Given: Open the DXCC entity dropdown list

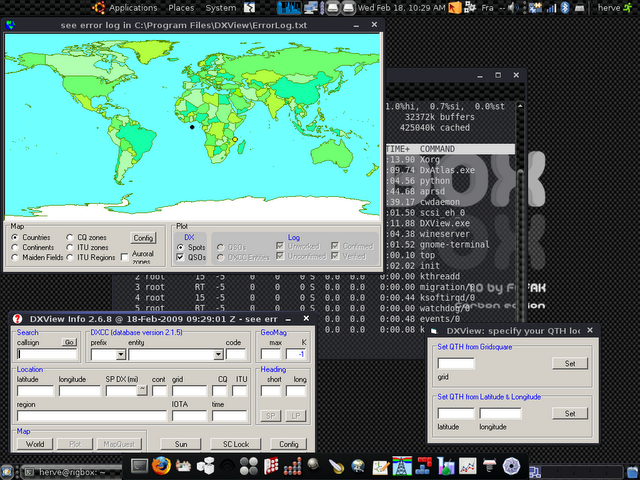Looking at the screenshot, I should point(217,354).
